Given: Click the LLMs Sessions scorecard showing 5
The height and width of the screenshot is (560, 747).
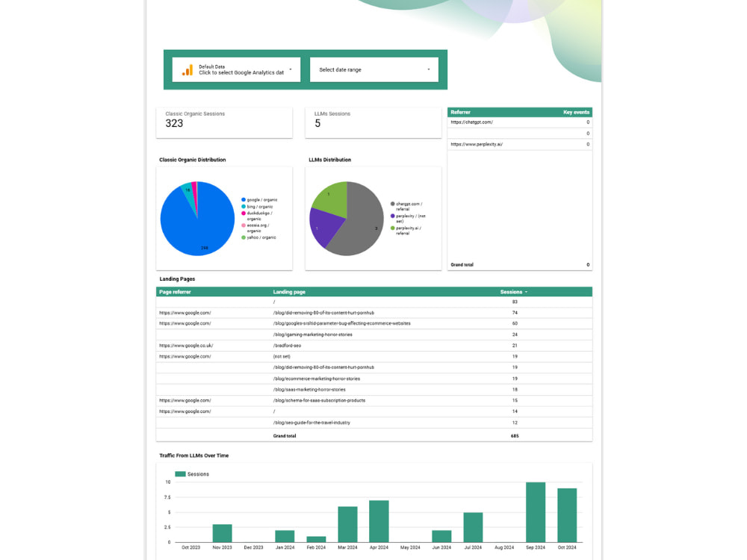Looking at the screenshot, I should (373, 123).
